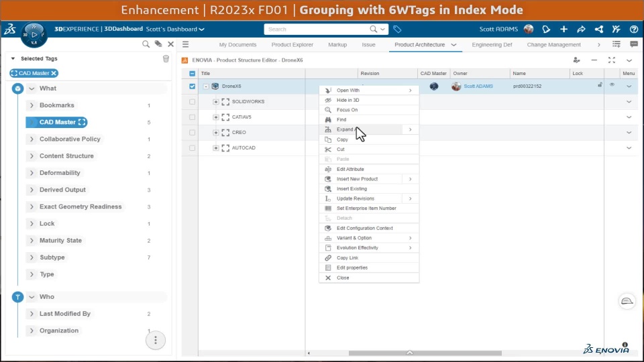The image size is (644, 362).
Task: Expand the Bookmarks tag group
Action: point(32,105)
